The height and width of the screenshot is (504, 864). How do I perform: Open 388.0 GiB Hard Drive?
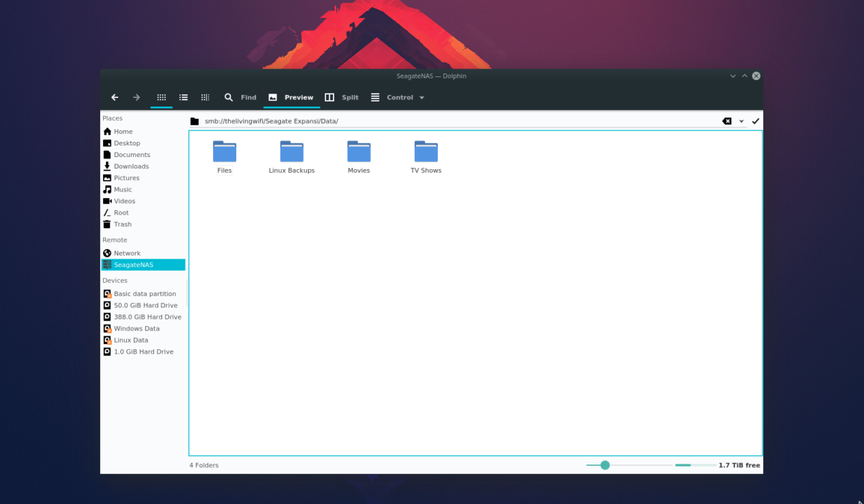coord(143,317)
